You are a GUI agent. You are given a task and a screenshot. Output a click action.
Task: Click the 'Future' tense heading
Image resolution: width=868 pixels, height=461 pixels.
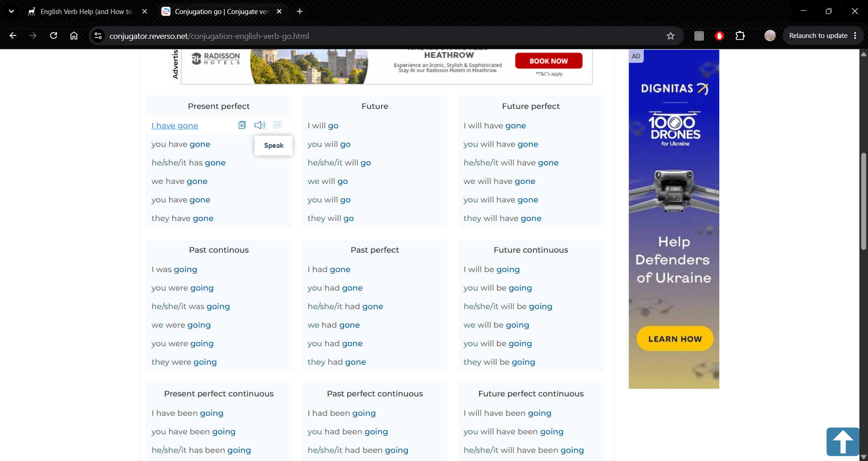[375, 106]
